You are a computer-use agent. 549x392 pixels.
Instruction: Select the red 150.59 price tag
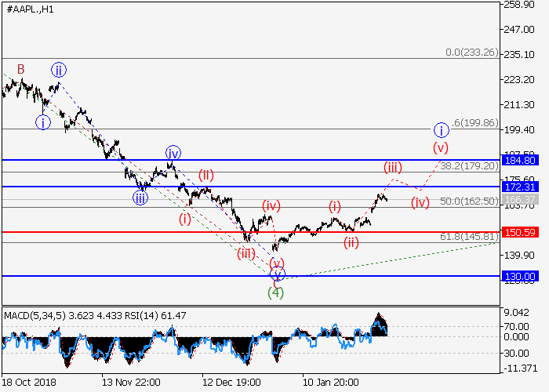[x=520, y=232]
